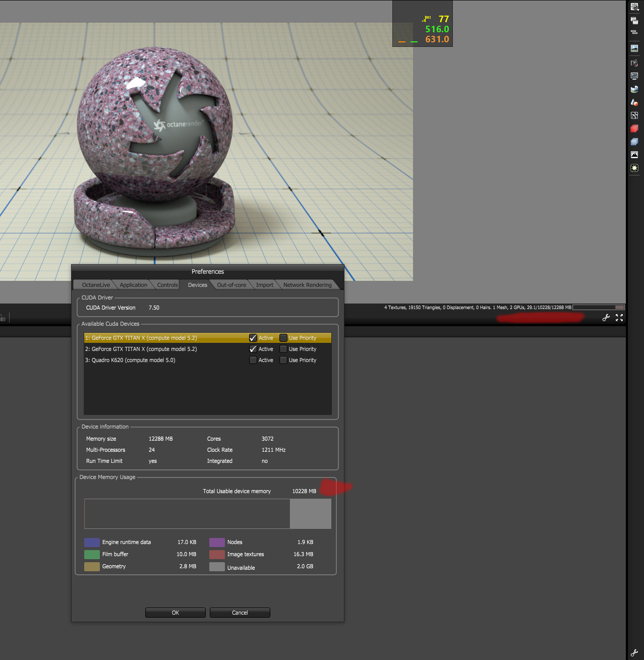Image resolution: width=644 pixels, height=660 pixels.
Task: Click the Film buffer value 10.0 MB
Action: (186, 554)
